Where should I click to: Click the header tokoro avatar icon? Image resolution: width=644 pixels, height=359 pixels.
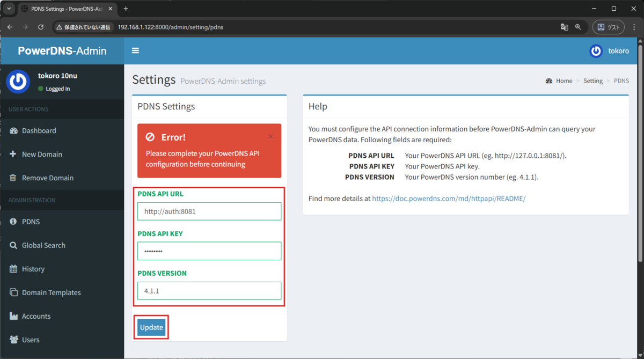596,51
